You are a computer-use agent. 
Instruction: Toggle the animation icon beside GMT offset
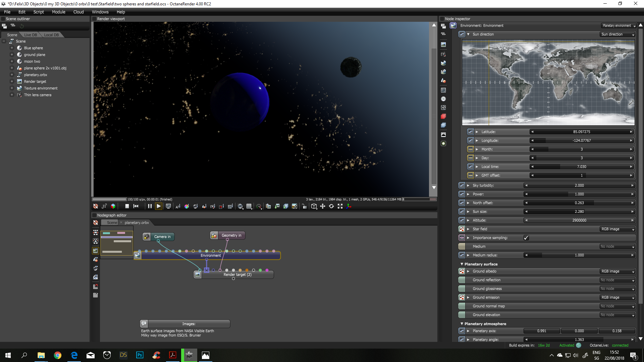tap(470, 175)
